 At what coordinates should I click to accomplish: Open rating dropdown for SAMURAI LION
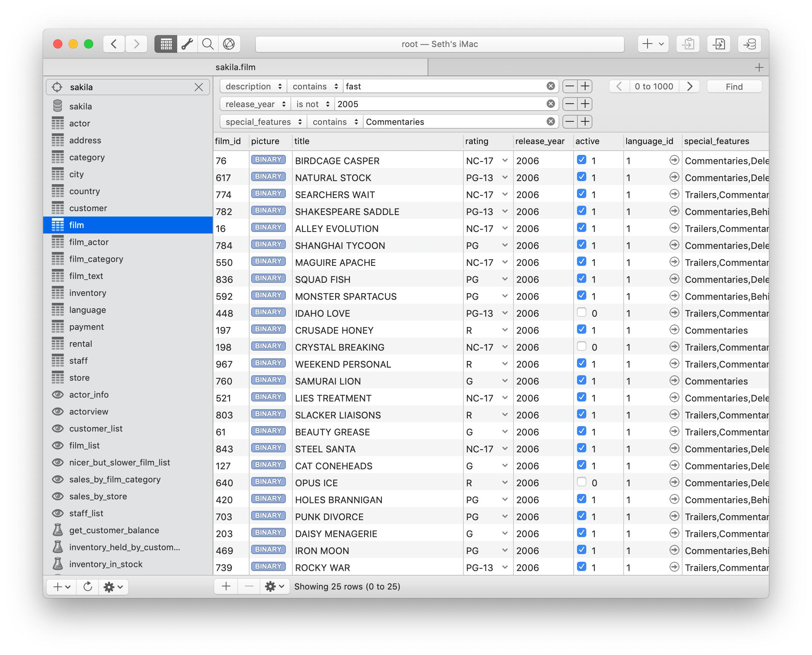pos(505,381)
